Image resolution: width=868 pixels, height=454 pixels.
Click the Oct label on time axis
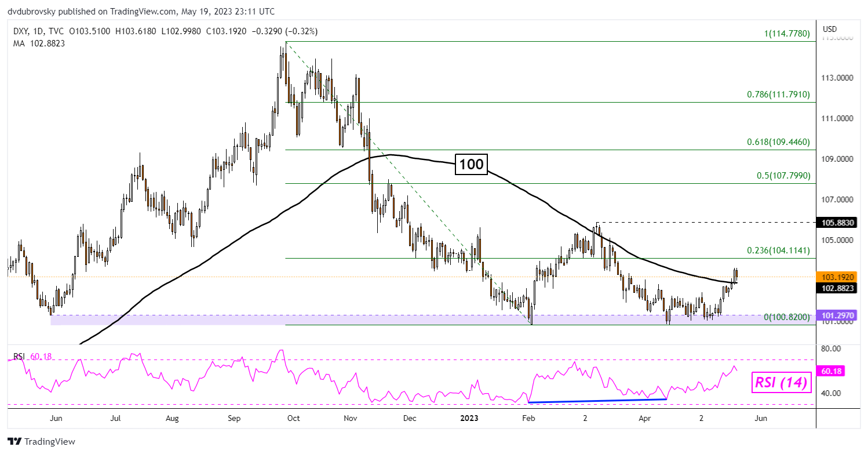pyautogui.click(x=294, y=417)
